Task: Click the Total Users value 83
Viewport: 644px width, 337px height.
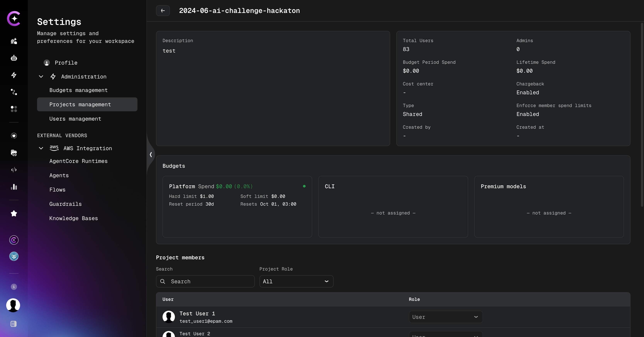Action: pos(406,49)
